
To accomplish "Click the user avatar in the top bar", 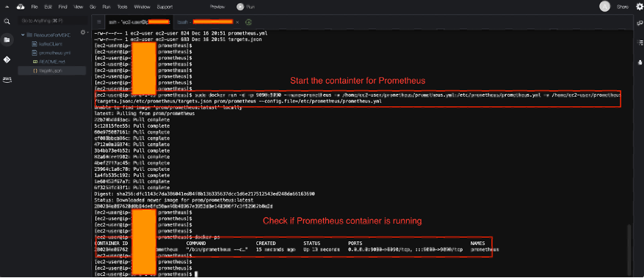I will tap(604, 6).
